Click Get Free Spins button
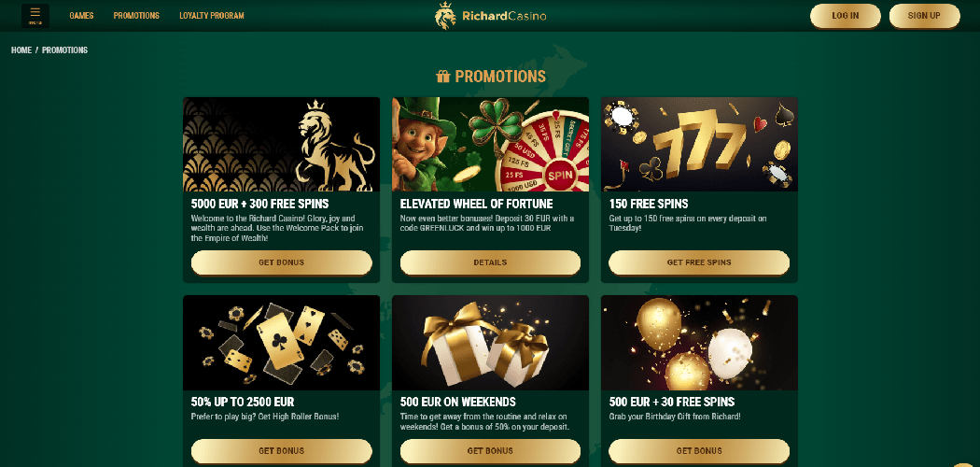This screenshot has width=980, height=467. tap(699, 262)
